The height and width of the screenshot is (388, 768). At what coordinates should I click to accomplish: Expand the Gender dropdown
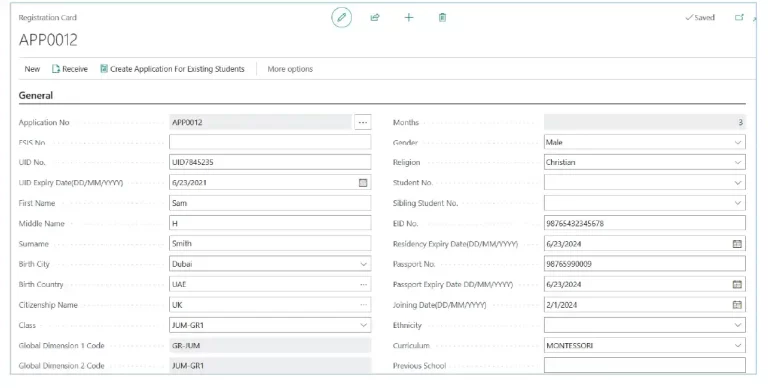click(738, 143)
